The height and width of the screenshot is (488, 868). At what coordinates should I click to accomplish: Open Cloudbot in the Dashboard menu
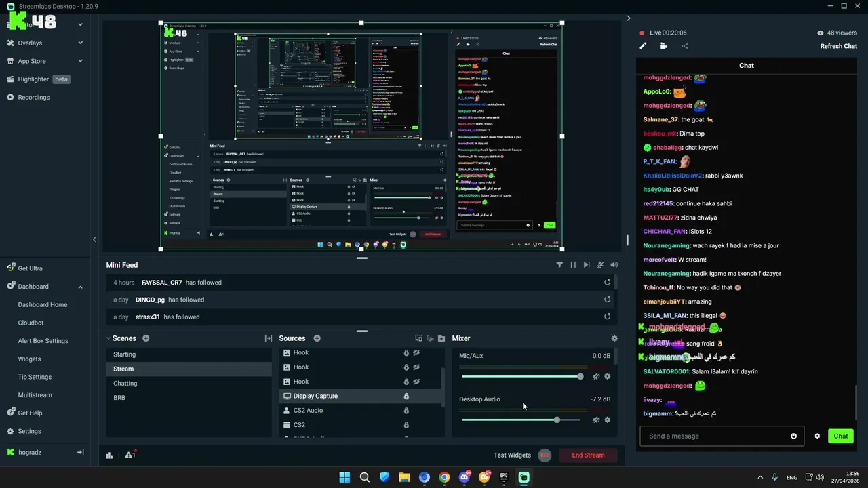31,323
